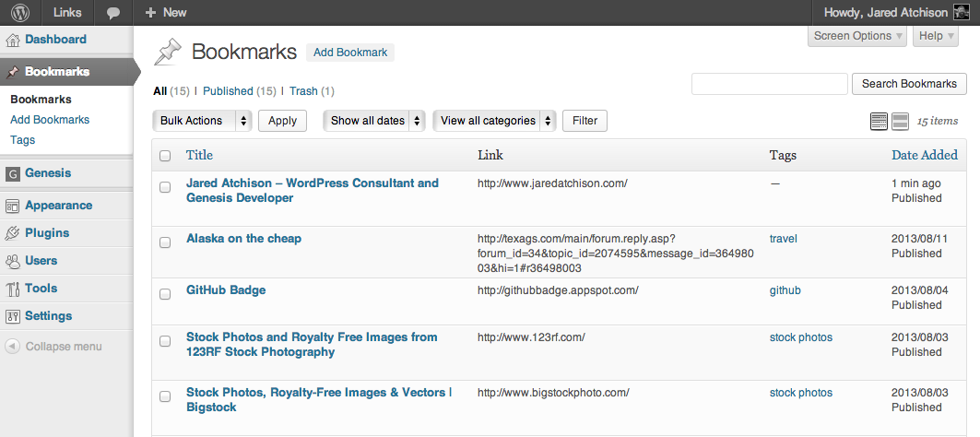Click the Tools wrench icon
Screen dimensions: 980x437
click(13, 289)
